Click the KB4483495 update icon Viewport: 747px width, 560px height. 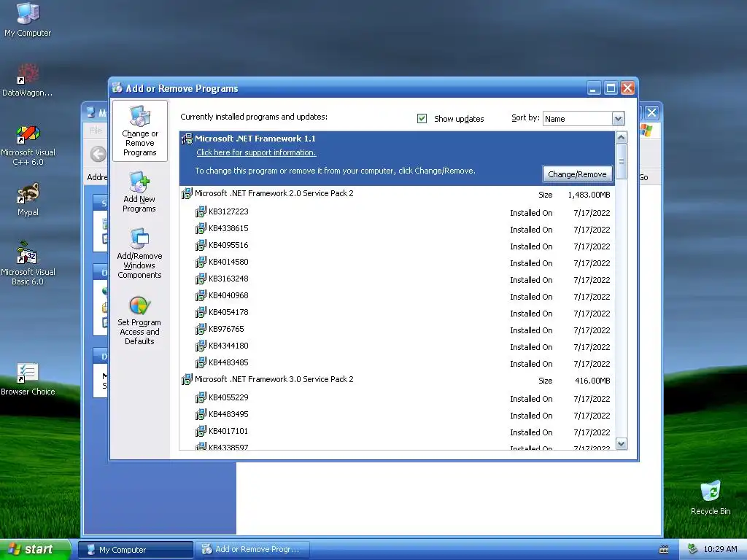[201, 414]
